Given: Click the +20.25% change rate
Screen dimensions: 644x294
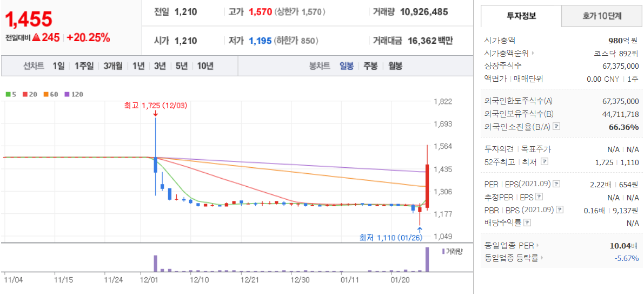Looking at the screenshot, I should (x=88, y=37).
